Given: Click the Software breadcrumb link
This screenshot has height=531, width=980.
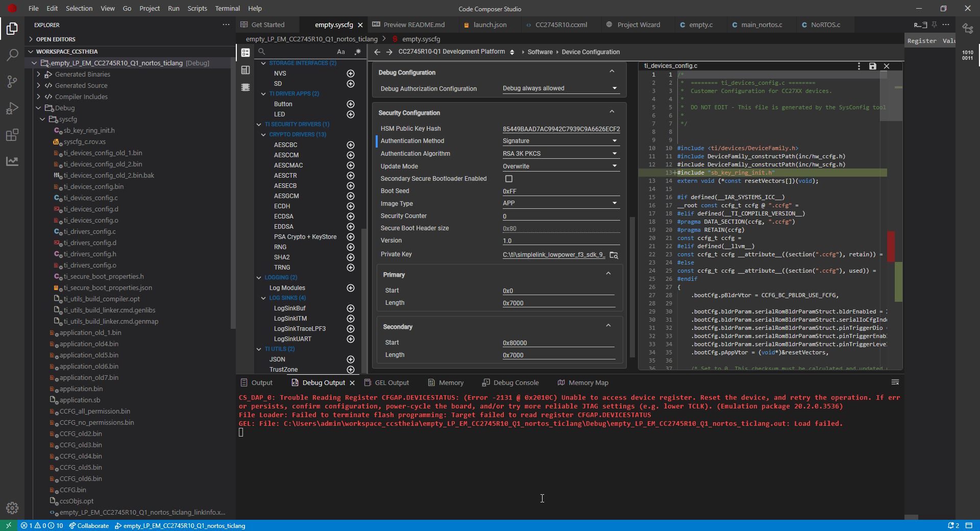Looking at the screenshot, I should pos(540,52).
